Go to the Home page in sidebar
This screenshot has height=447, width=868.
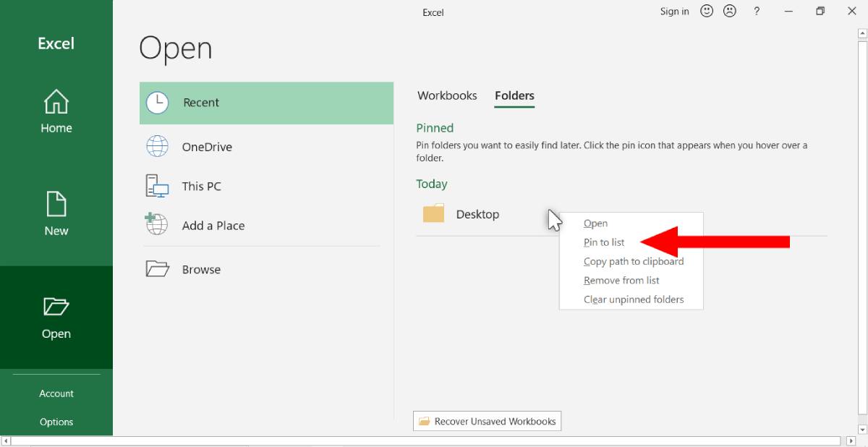tap(56, 111)
